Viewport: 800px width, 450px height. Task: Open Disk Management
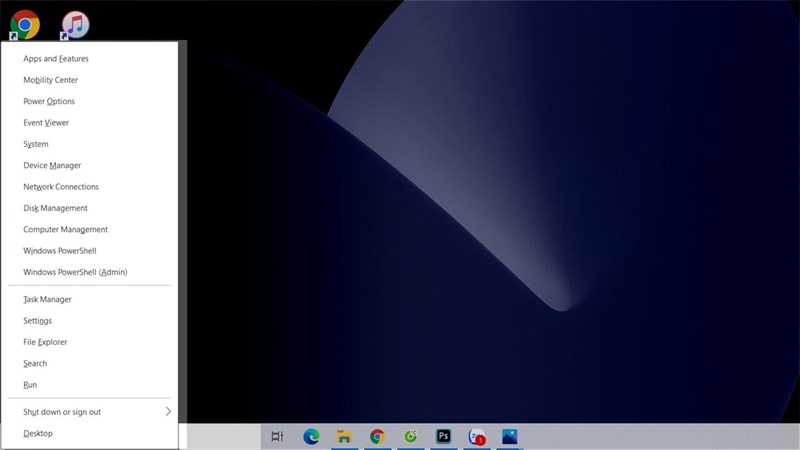pos(90,208)
